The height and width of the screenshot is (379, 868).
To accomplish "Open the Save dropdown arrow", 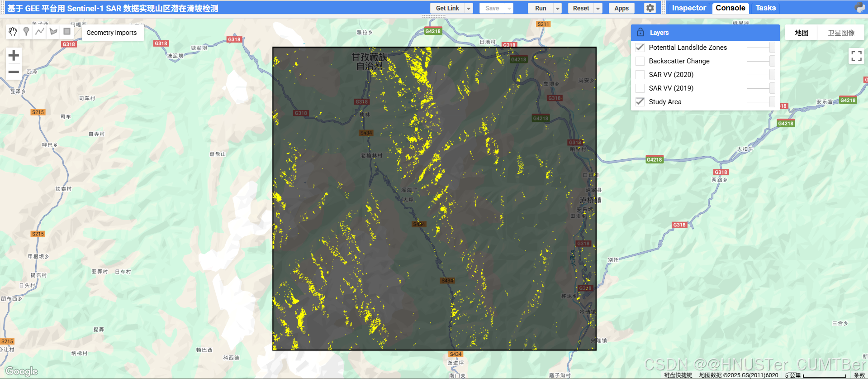I will (x=509, y=8).
